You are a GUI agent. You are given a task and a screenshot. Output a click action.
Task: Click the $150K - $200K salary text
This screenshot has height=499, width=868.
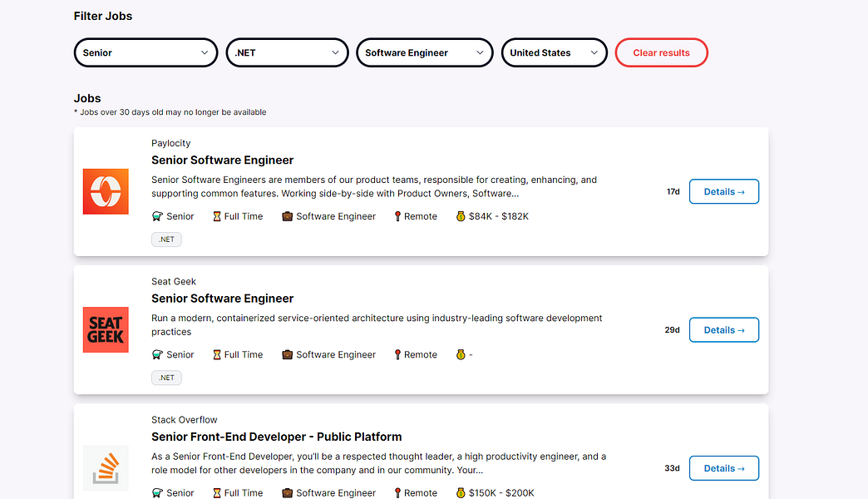(501, 493)
